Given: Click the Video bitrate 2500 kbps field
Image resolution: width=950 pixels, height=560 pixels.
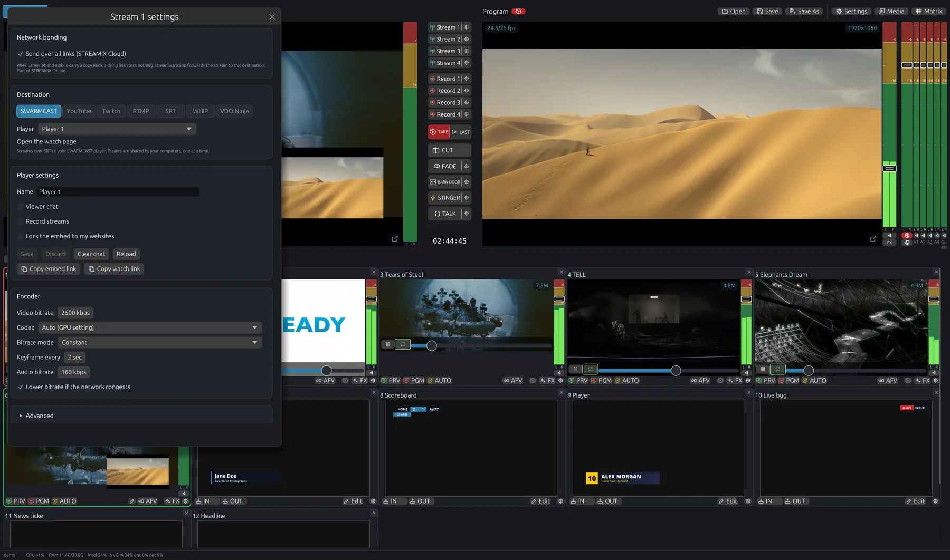Looking at the screenshot, I should 75,313.
